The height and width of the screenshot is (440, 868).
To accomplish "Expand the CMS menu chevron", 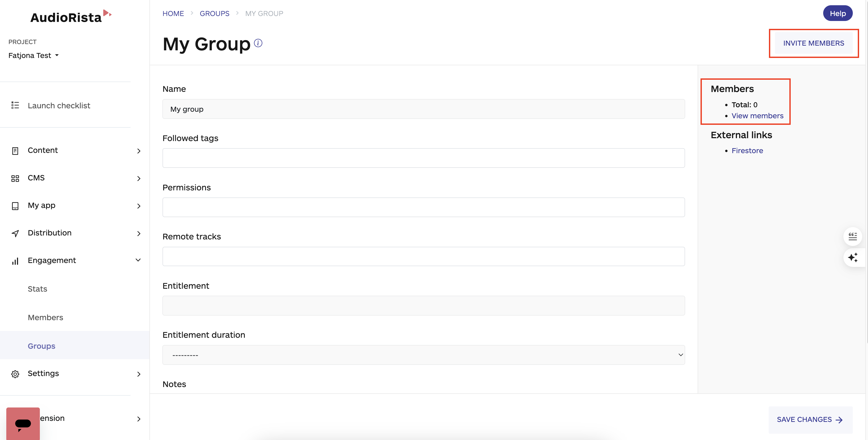I will 139,178.
